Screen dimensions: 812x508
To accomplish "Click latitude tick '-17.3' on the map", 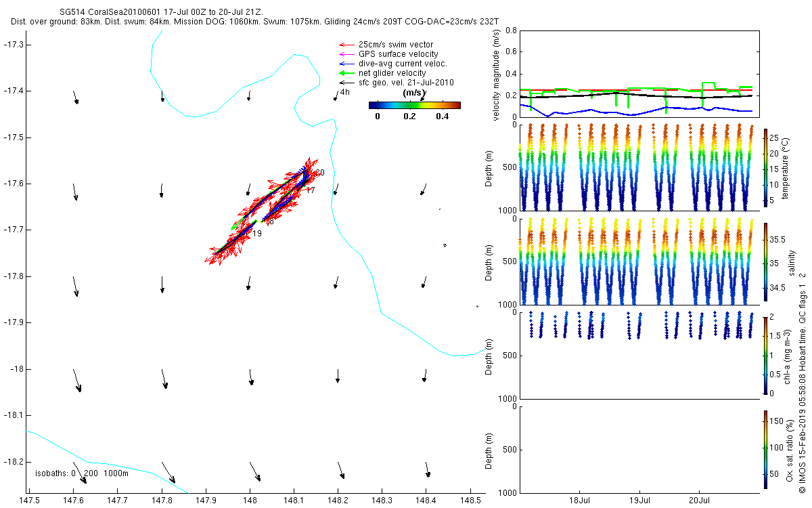I will point(14,44).
